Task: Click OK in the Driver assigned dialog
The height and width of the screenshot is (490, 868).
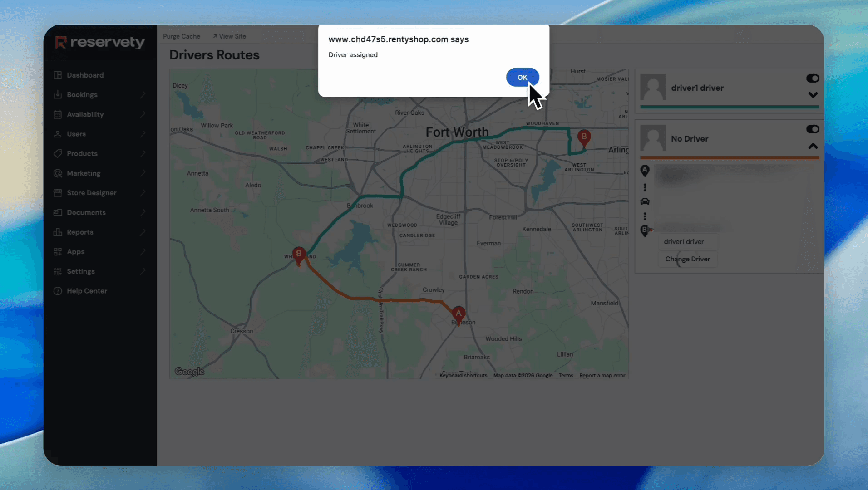Action: [523, 77]
